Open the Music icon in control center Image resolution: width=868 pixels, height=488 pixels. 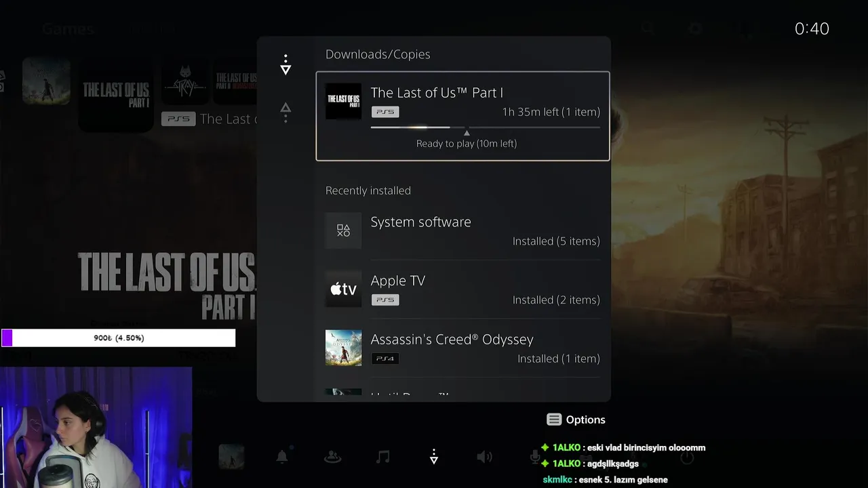coord(383,457)
